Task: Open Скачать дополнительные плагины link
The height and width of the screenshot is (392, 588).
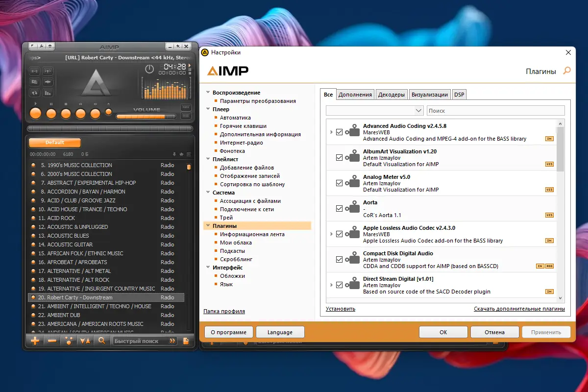Action: coord(519,309)
